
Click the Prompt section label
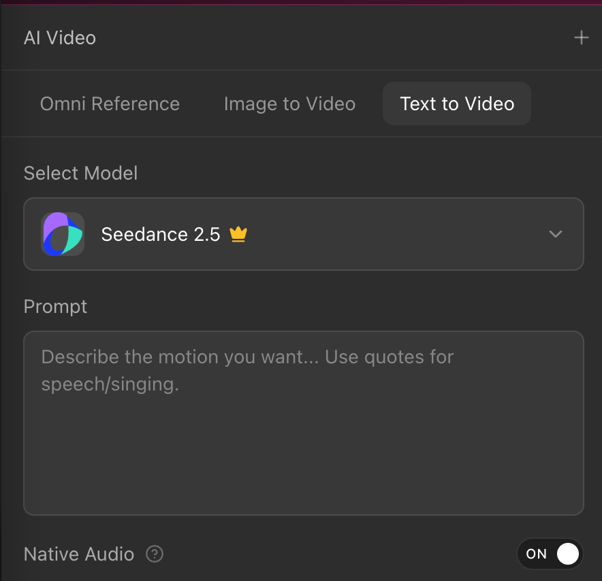click(x=55, y=307)
